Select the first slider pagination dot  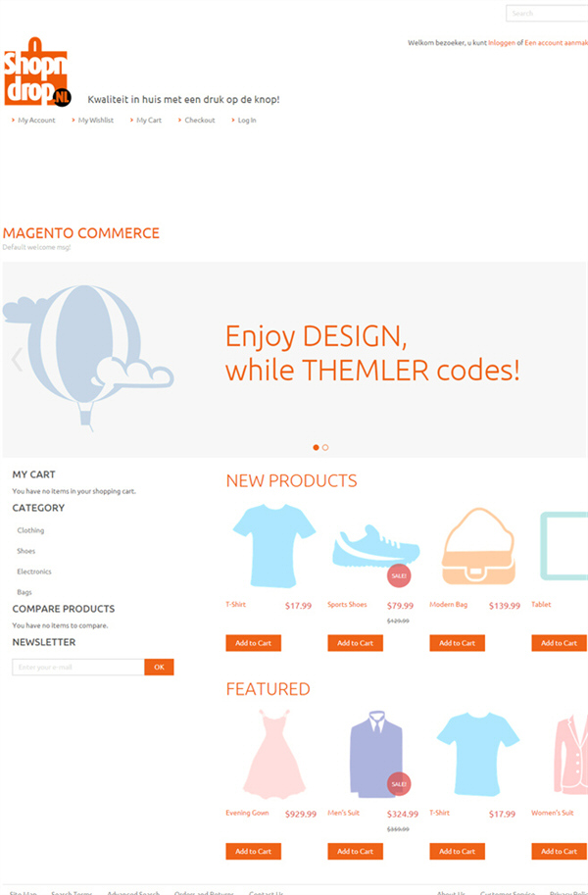pyautogui.click(x=316, y=447)
